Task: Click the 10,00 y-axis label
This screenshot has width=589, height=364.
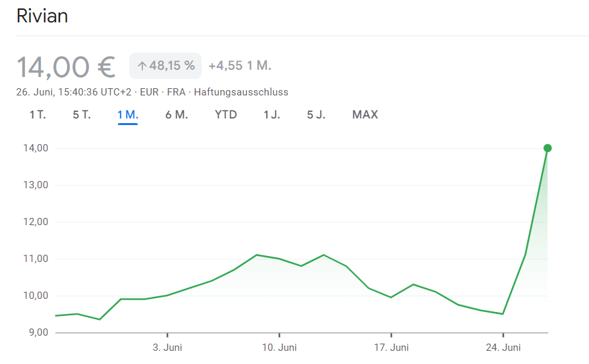Action: pos(36,296)
